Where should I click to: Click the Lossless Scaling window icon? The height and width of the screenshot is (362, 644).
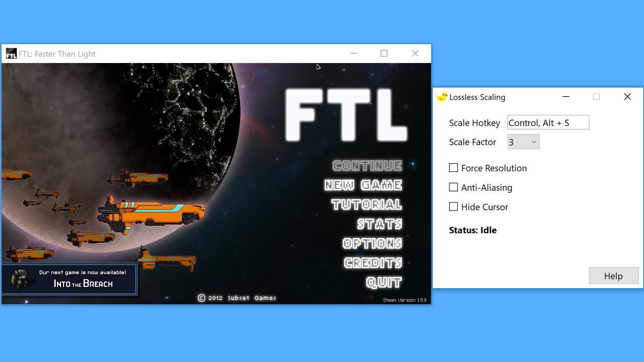coord(443,96)
